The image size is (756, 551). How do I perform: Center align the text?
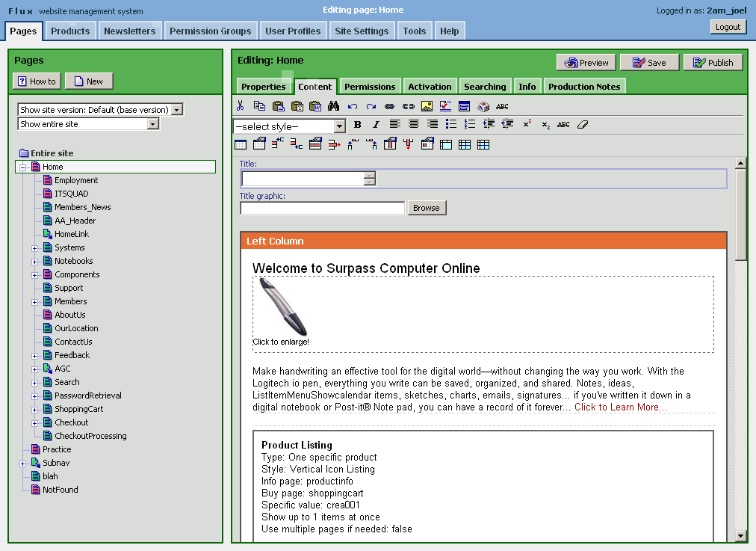click(x=414, y=125)
